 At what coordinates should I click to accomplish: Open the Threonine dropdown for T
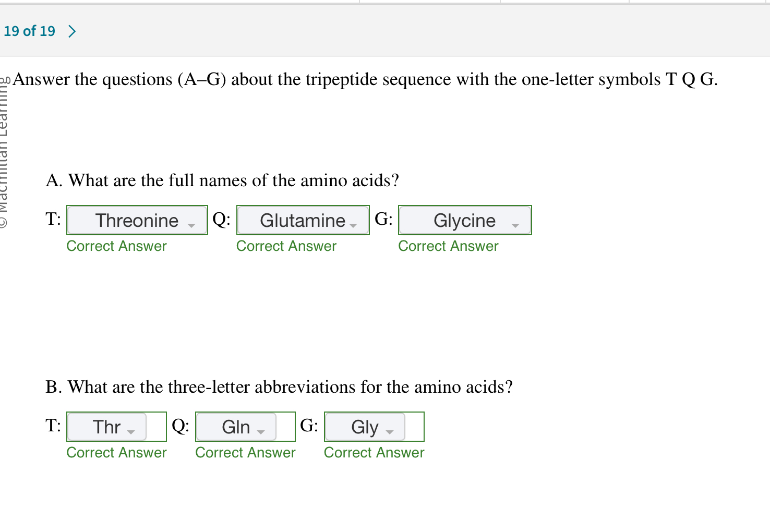[x=137, y=220]
